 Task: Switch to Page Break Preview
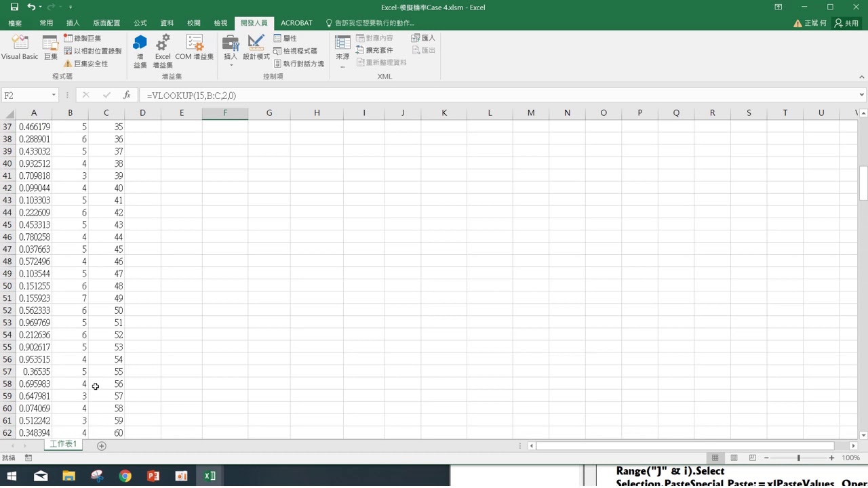click(752, 458)
